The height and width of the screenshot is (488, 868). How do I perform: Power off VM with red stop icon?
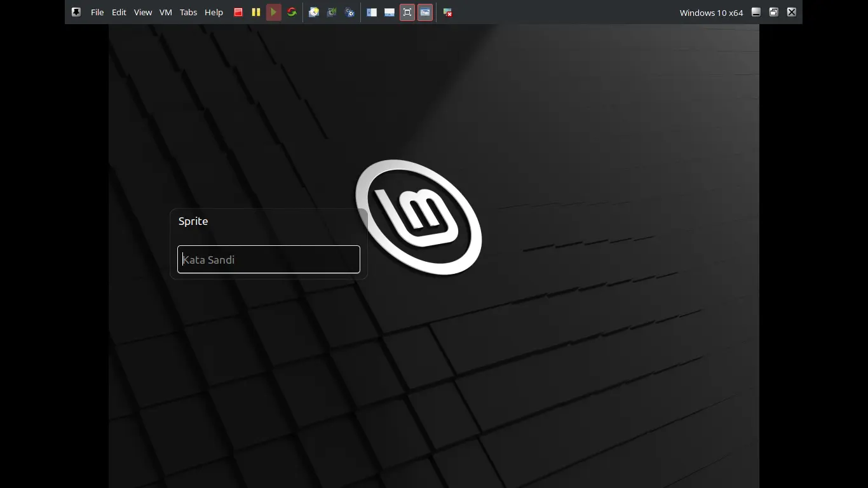click(x=238, y=12)
